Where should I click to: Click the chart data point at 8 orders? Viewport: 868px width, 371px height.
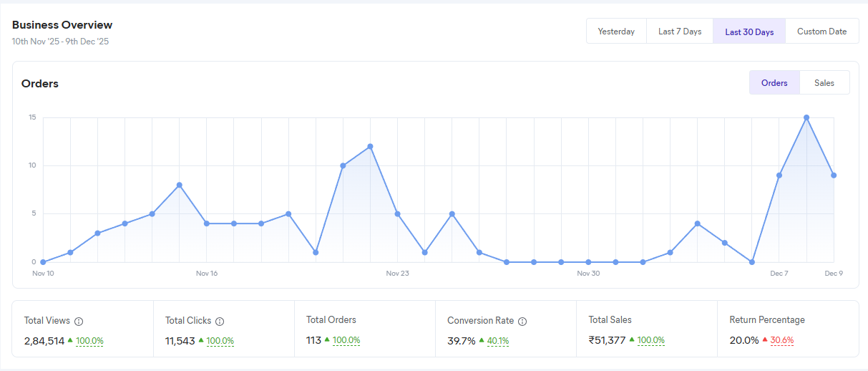[180, 185]
